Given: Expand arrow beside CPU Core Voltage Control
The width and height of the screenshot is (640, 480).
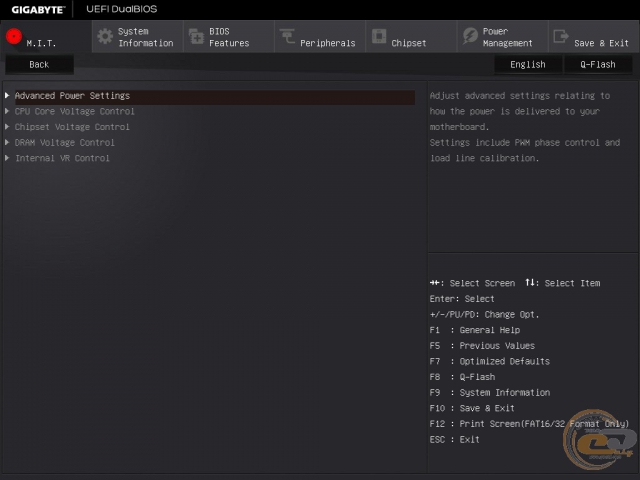Looking at the screenshot, I should coord(7,111).
